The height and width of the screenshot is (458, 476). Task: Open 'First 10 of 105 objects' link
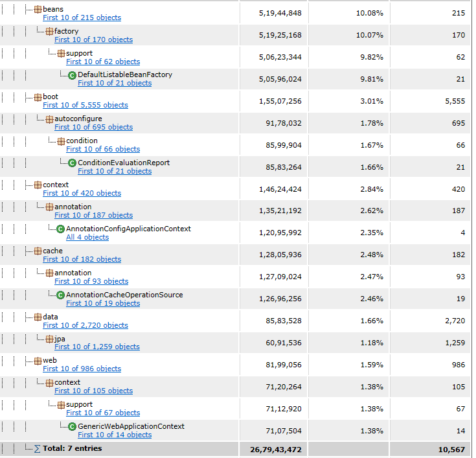point(93,391)
